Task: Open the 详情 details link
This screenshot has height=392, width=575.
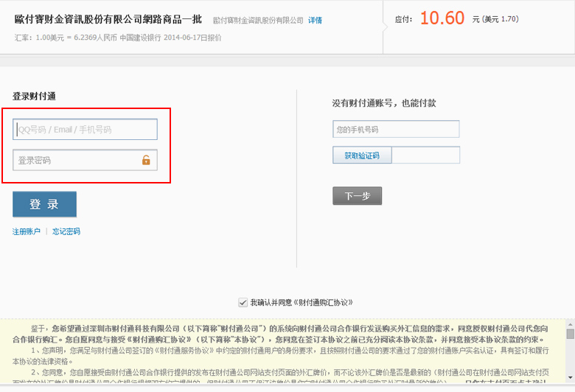Action: click(315, 20)
